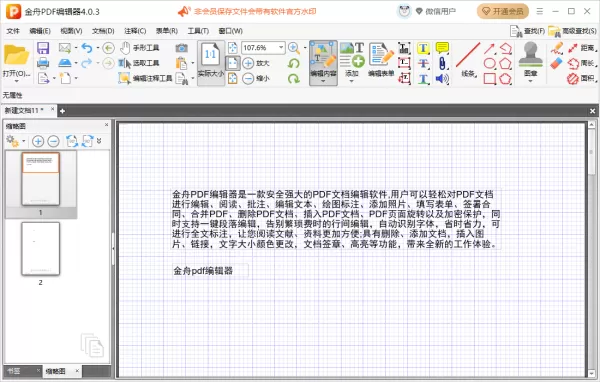The height and width of the screenshot is (382, 600).
Task: Click the printer icon
Action: point(43,63)
